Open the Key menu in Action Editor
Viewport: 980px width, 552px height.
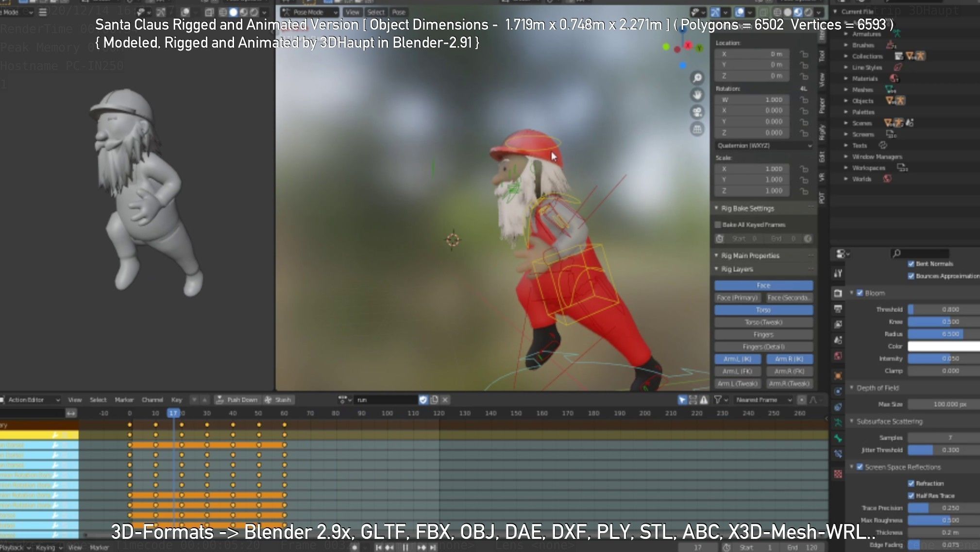pos(176,400)
